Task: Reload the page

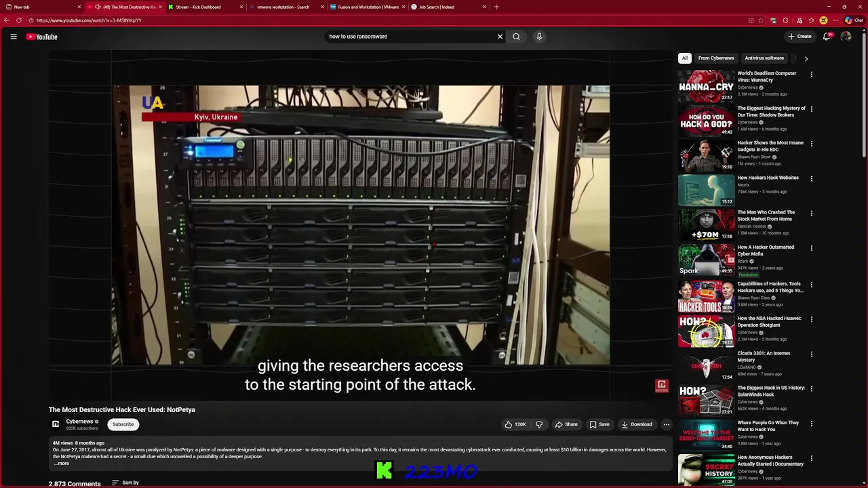Action: coord(19,20)
